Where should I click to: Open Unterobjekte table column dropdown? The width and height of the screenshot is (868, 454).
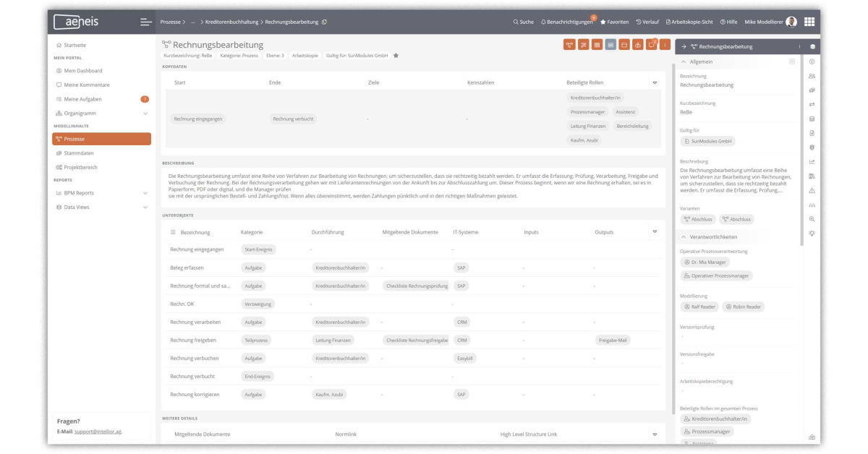(655, 232)
